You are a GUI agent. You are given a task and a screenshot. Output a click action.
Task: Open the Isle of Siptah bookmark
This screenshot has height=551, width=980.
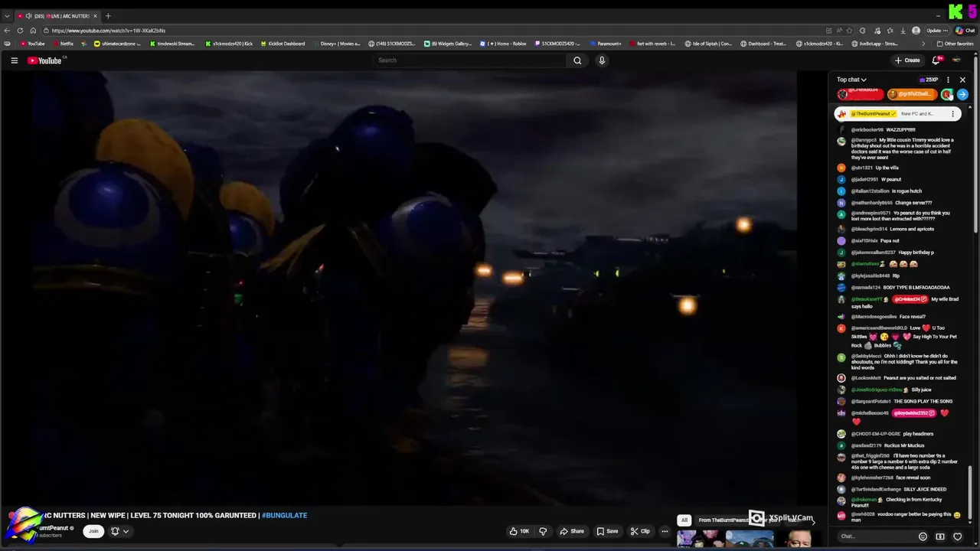coord(708,44)
